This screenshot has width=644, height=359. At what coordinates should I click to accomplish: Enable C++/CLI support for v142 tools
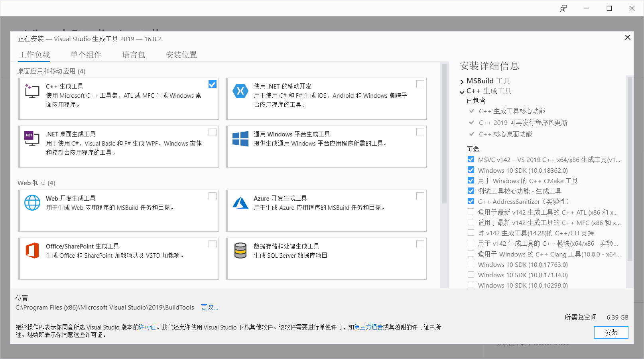[471, 233]
